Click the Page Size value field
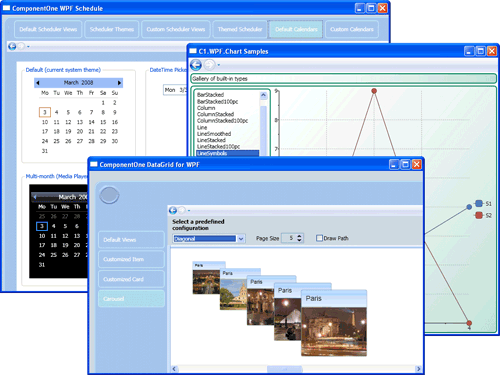Screen dimensions: 500x375 click(289, 238)
